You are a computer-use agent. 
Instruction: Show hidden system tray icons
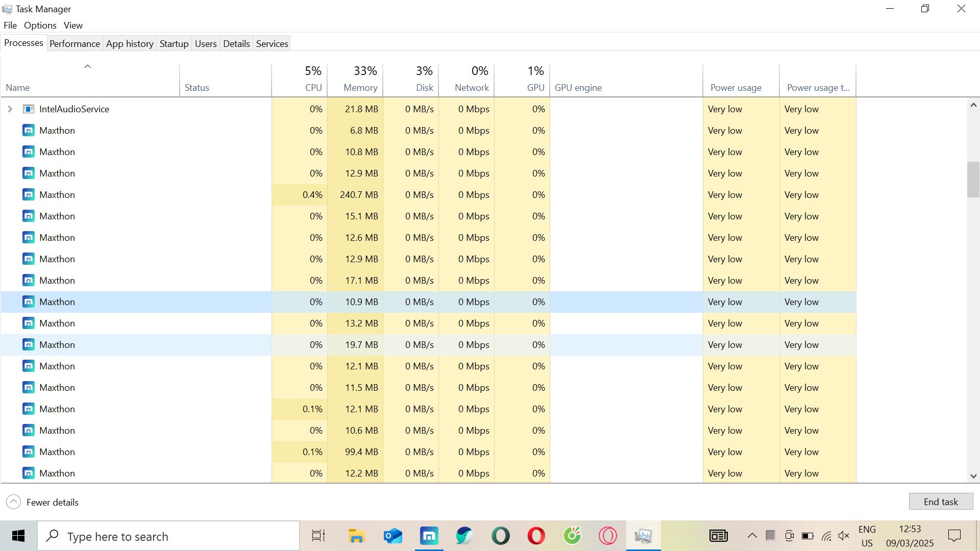coord(752,536)
